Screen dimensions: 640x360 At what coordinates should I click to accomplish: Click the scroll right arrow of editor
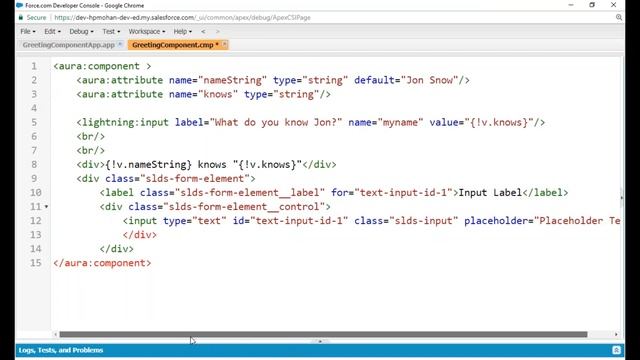pos(616,334)
